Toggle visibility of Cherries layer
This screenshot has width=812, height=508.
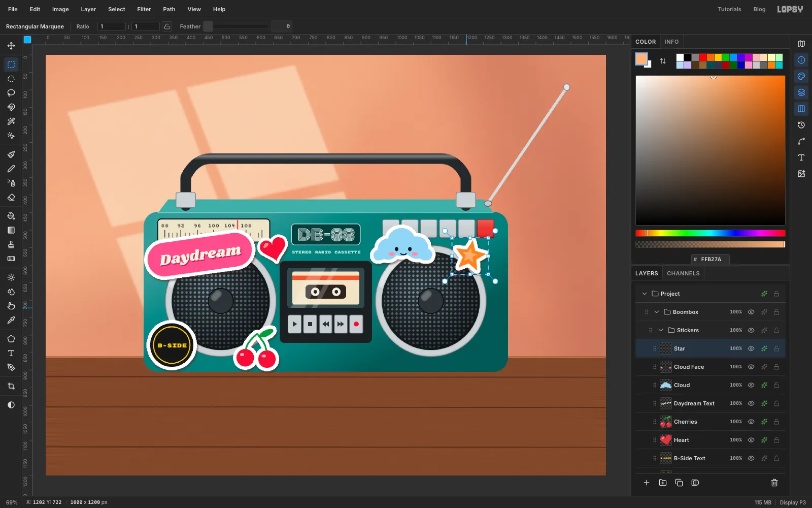point(751,422)
